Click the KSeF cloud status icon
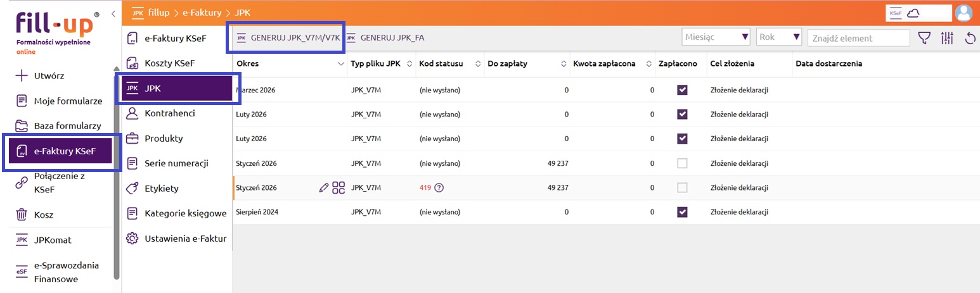This screenshot has width=980, height=293. (x=913, y=13)
